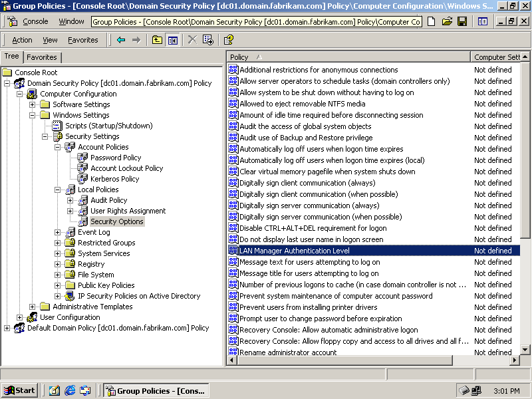Expand the Software Settings node

32,104
